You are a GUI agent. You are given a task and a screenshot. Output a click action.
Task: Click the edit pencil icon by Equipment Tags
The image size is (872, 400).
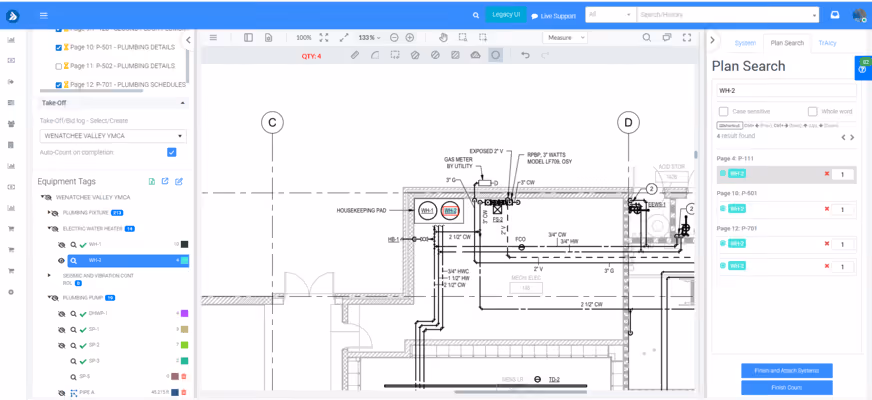(179, 181)
